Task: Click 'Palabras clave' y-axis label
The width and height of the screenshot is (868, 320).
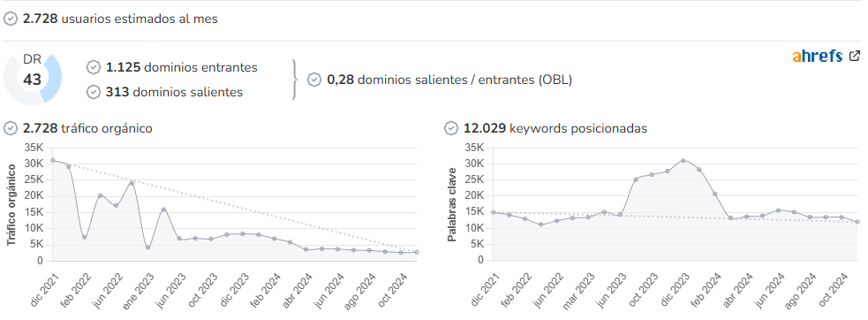Action: tap(452, 204)
